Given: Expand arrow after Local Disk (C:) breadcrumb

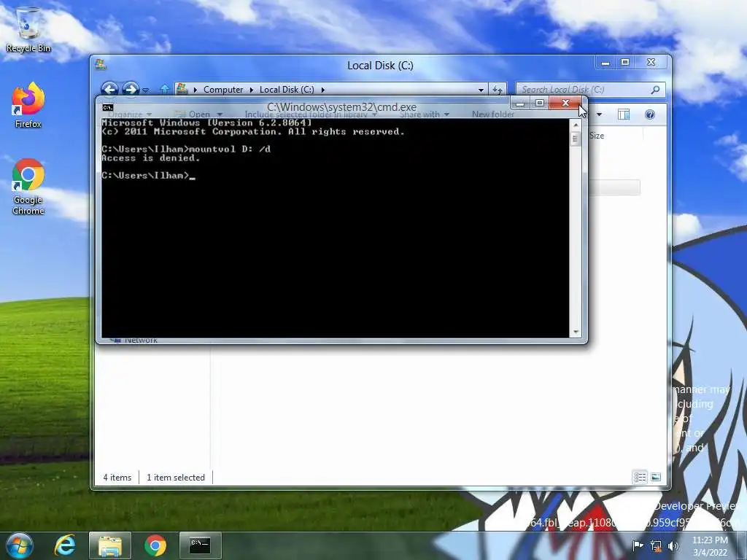Looking at the screenshot, I should [323, 90].
